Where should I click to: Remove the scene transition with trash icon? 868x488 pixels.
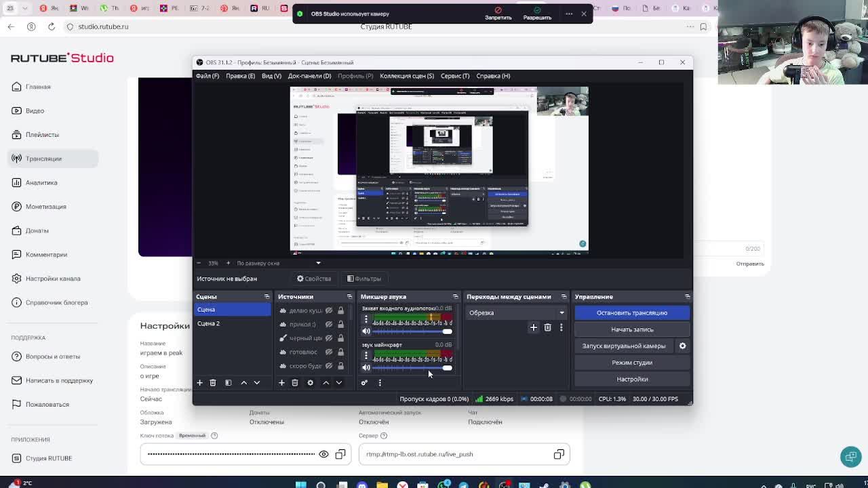click(548, 327)
